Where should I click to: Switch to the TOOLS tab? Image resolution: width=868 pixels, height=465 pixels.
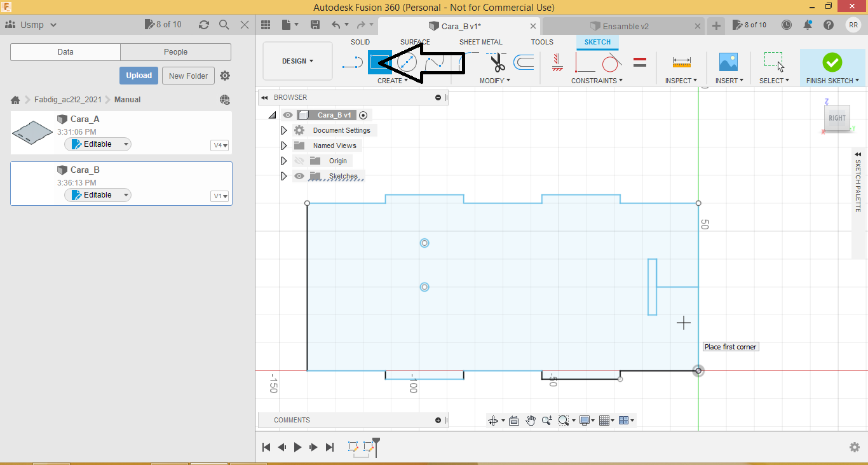[x=542, y=42]
